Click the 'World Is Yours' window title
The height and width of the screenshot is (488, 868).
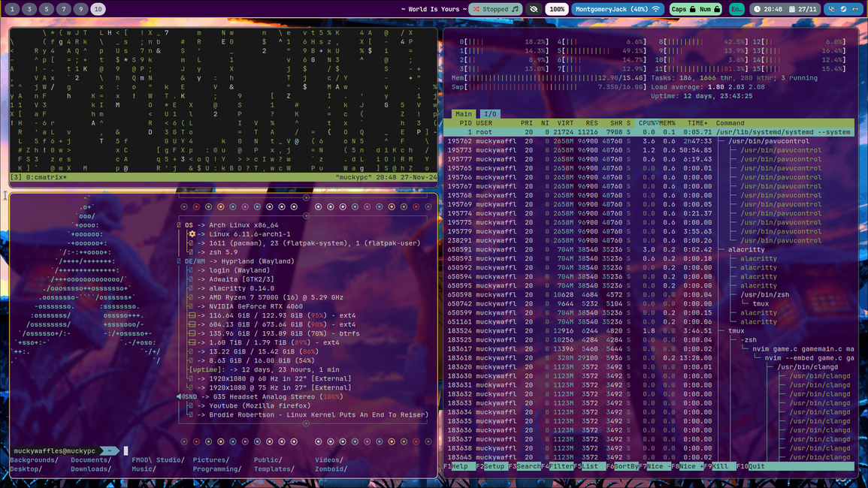coord(434,9)
